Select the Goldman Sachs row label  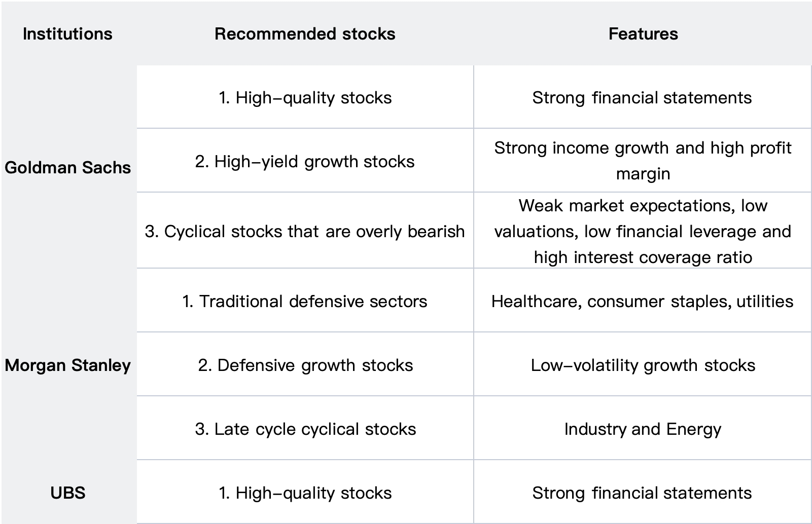click(68, 167)
